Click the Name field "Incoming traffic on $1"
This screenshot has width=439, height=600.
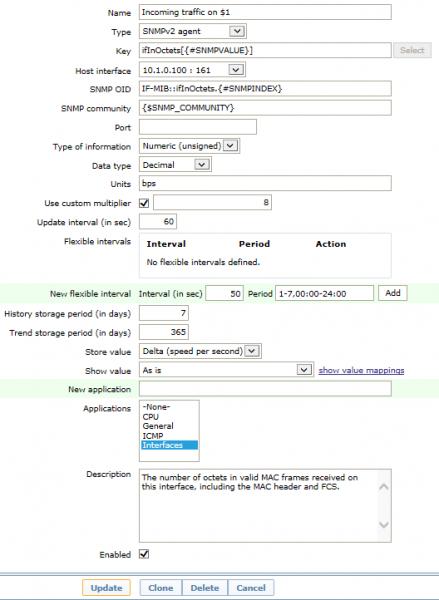(265, 12)
